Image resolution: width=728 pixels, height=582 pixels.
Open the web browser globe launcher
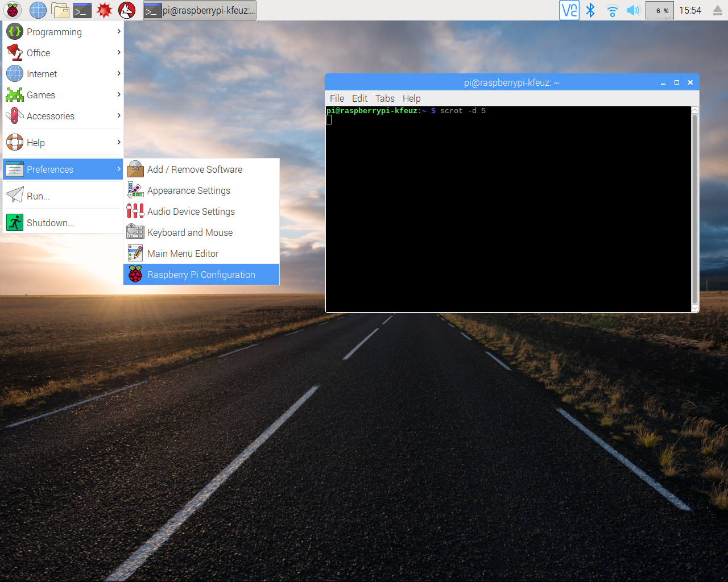pos(38,10)
